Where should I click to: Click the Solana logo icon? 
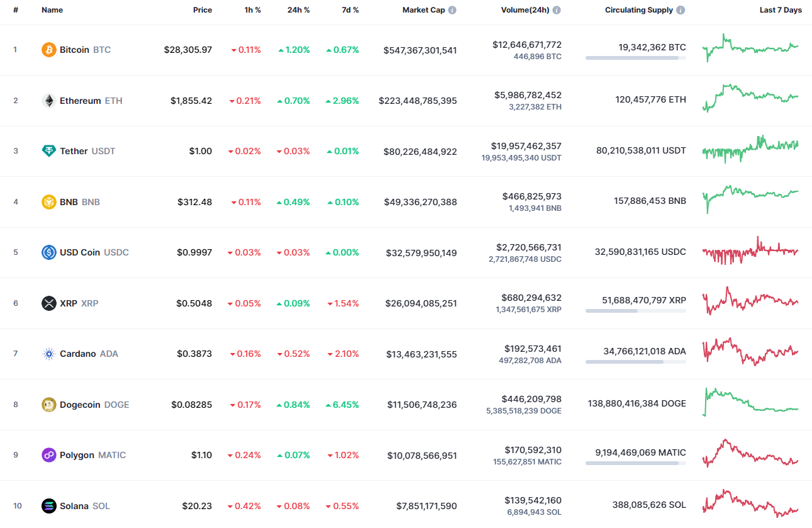[48, 505]
